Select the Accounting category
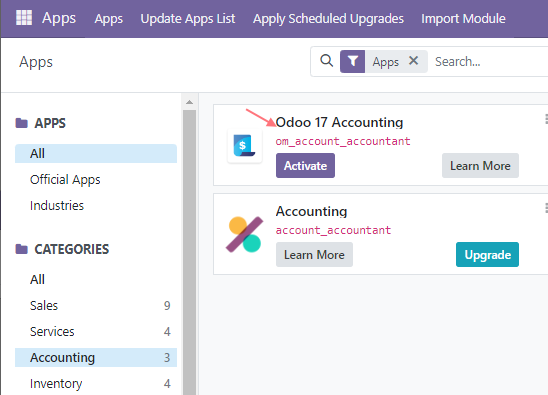Screen dimensions: 548x395 96,358
